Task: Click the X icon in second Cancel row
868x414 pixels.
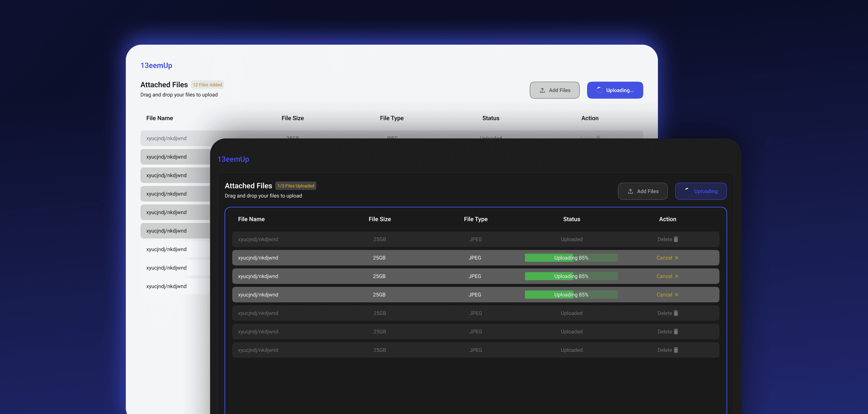Action: 677,276
